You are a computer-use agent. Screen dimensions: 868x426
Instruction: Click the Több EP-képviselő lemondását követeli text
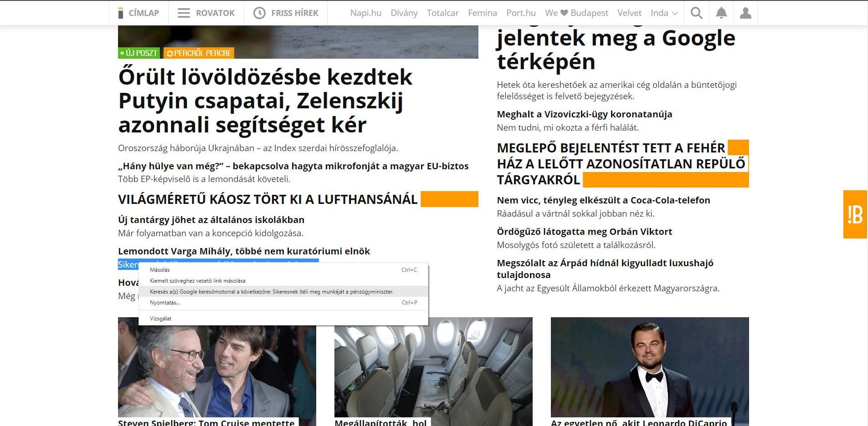[204, 179]
